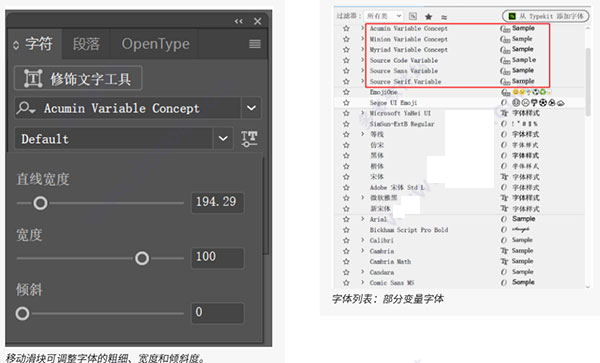The height and width of the screenshot is (363, 600).
Task: Click the 宽度 value field showing 100
Action: tap(218, 257)
